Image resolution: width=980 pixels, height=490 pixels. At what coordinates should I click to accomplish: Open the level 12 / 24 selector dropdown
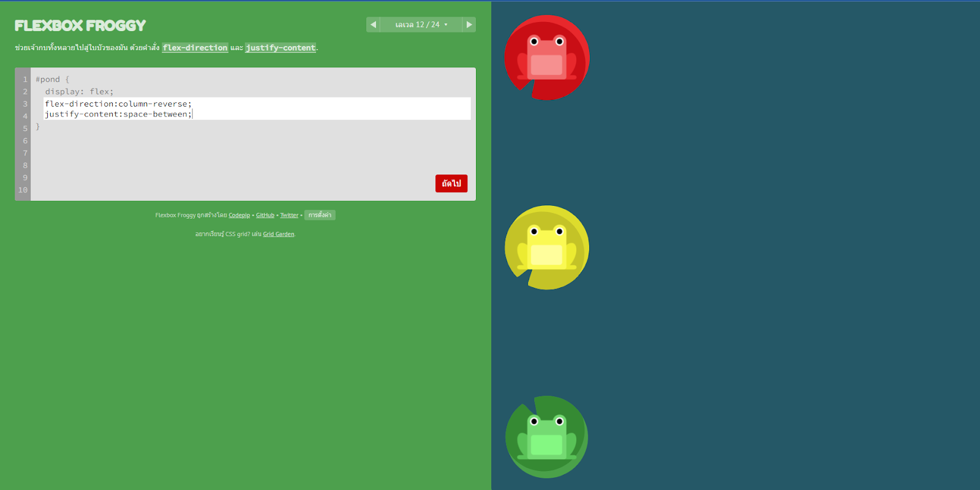tap(421, 24)
